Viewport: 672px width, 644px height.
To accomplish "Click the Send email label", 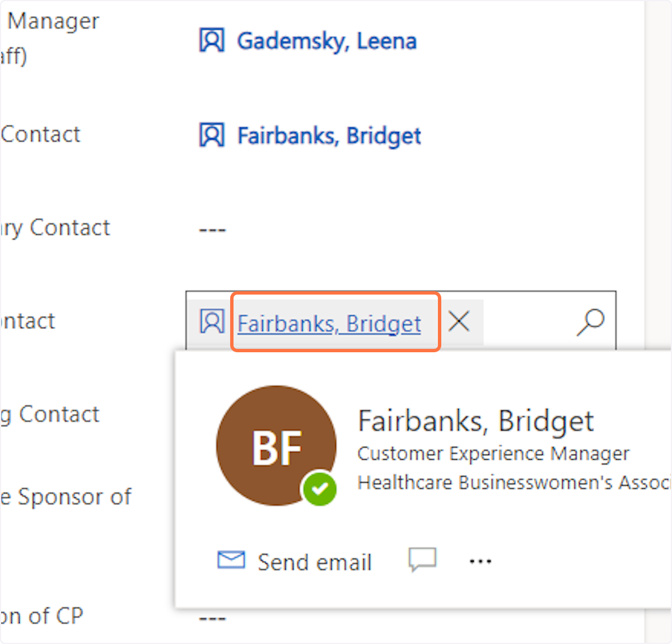I will (314, 562).
